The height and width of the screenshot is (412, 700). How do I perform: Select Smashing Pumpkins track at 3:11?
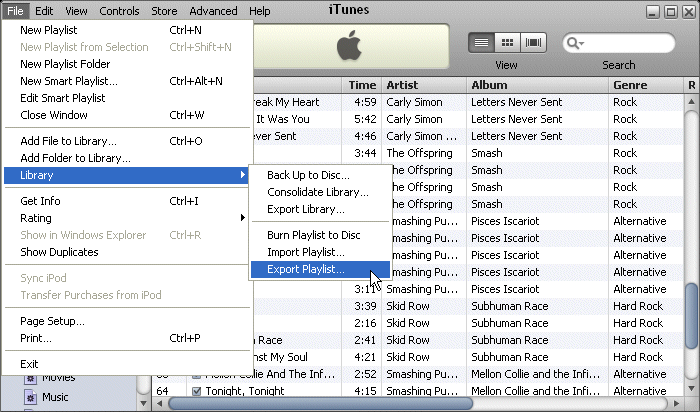click(x=468, y=289)
